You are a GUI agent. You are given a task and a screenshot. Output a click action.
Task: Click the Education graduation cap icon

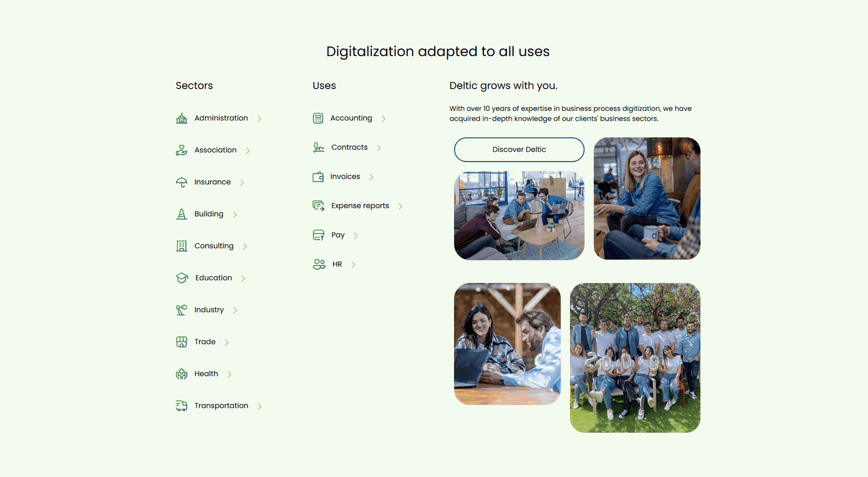pos(182,278)
